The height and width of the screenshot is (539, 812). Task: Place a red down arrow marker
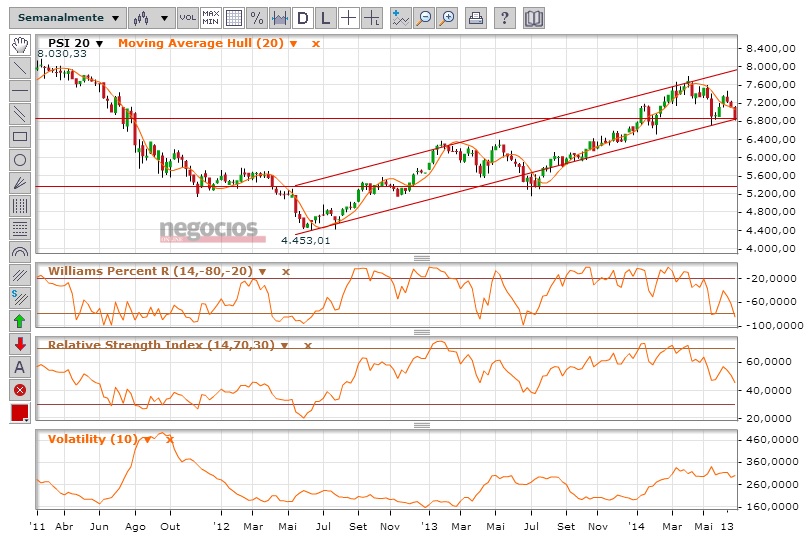(x=20, y=344)
